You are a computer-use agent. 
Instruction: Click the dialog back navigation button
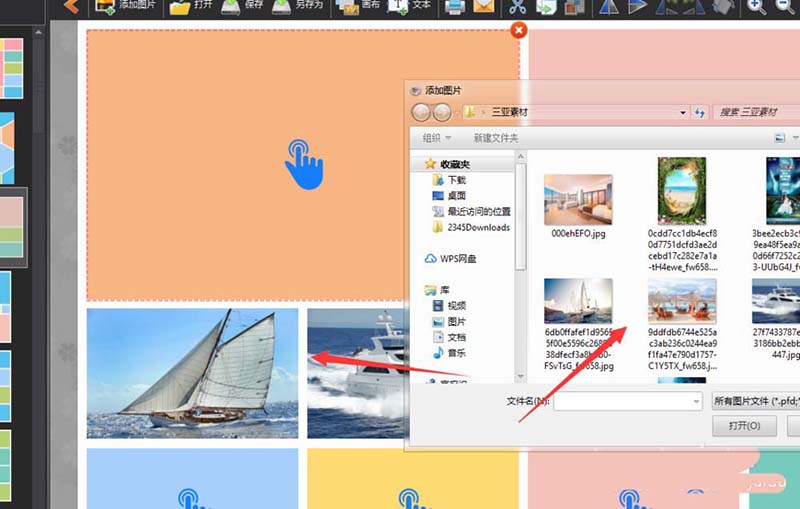[x=421, y=112]
